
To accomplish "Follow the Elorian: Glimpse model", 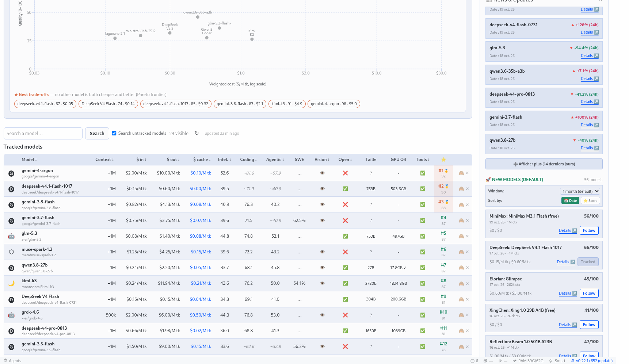I will coord(589,293).
